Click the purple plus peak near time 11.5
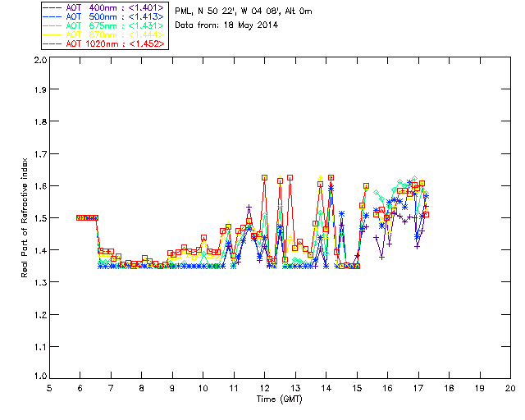This screenshot has width=525, height=420. [249, 208]
